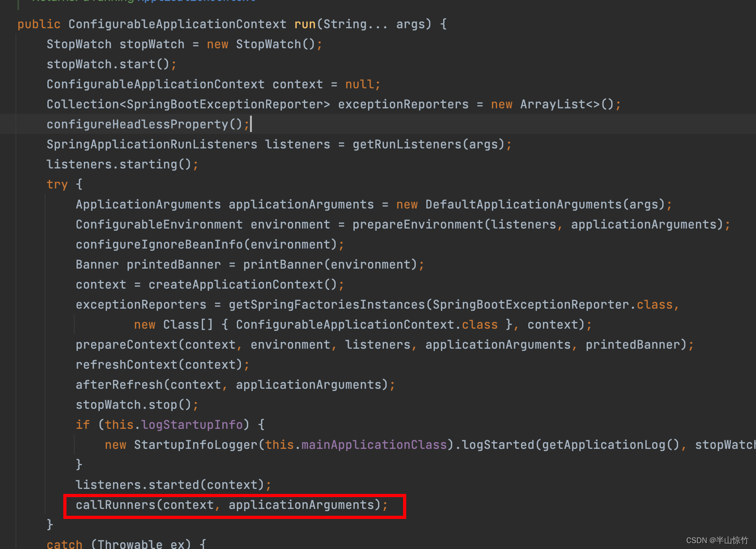Click prepareEnvironment method call

pyautogui.click(x=418, y=224)
